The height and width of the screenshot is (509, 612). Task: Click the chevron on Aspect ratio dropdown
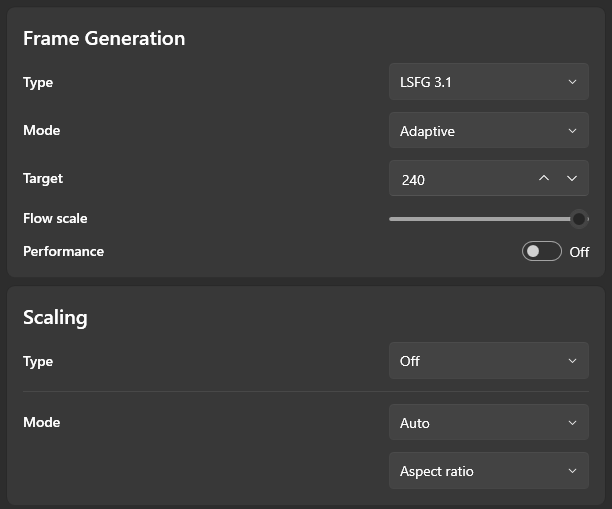[x=572, y=471]
